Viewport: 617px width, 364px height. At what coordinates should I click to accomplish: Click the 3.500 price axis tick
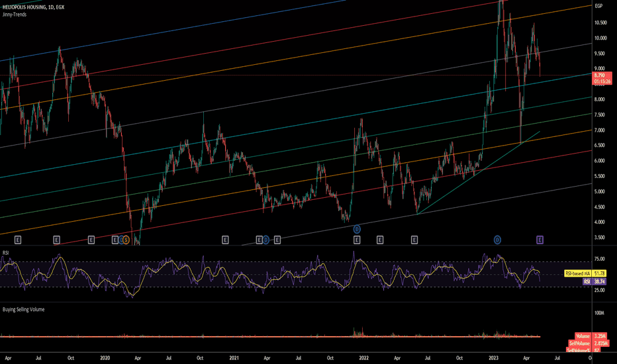pos(600,238)
